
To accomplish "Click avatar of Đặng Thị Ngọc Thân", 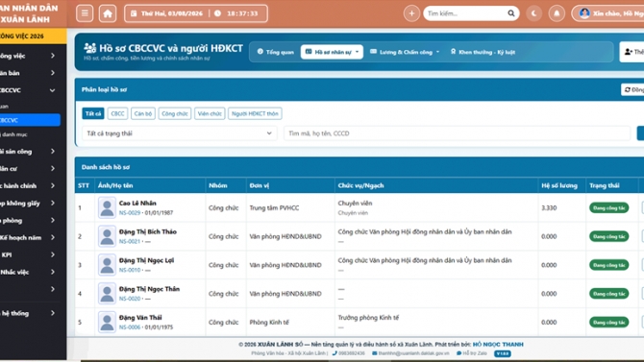I will click(107, 294).
